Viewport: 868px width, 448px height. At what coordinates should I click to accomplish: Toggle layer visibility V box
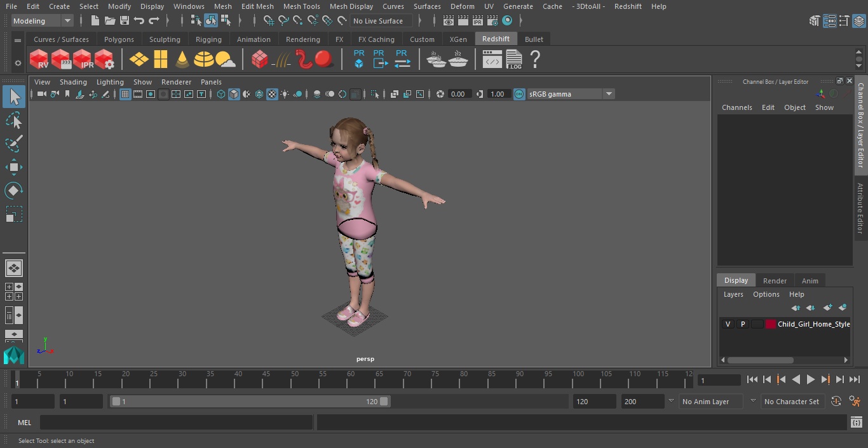(x=728, y=324)
